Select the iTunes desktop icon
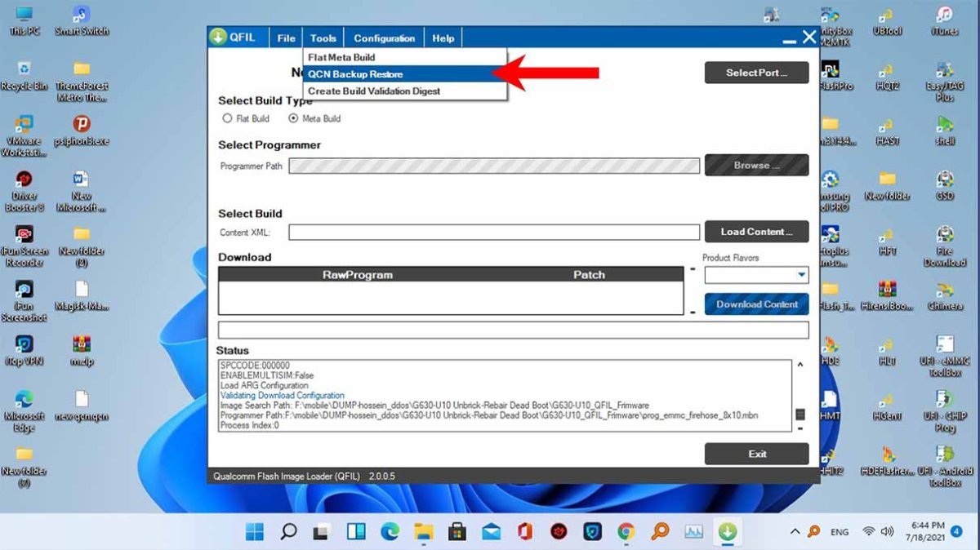The width and height of the screenshot is (980, 550). pyautogui.click(x=945, y=21)
